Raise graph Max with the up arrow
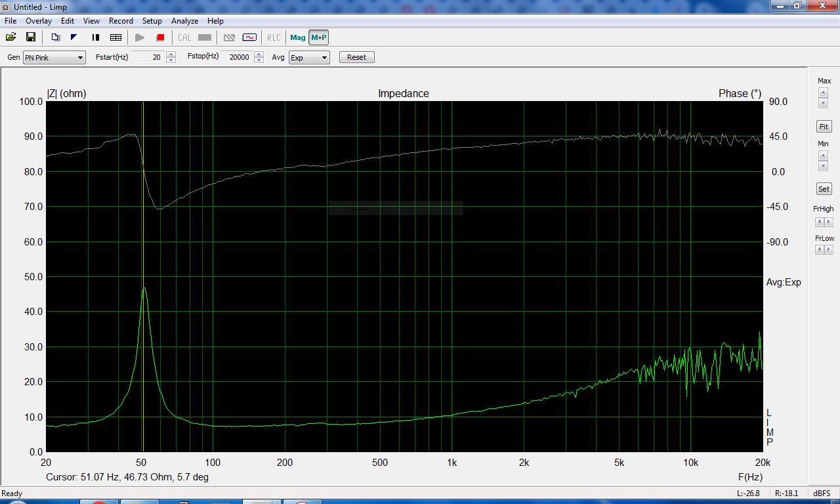Viewport: 840px width, 504px height. (824, 93)
